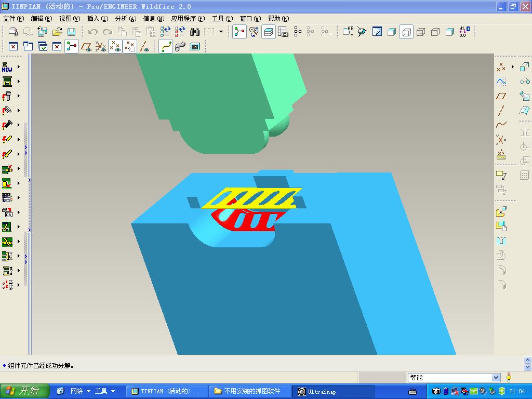Click the Add component to assembly icon
This screenshot has width=532, height=399.
coord(501,212)
